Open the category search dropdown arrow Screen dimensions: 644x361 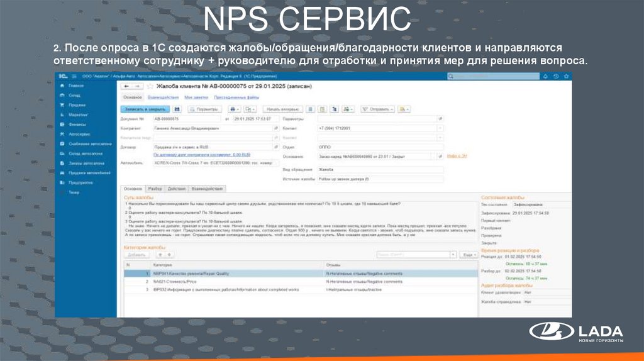[x=453, y=255]
